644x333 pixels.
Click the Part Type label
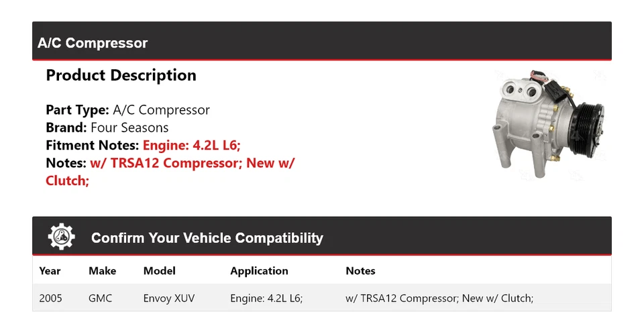[x=77, y=110]
